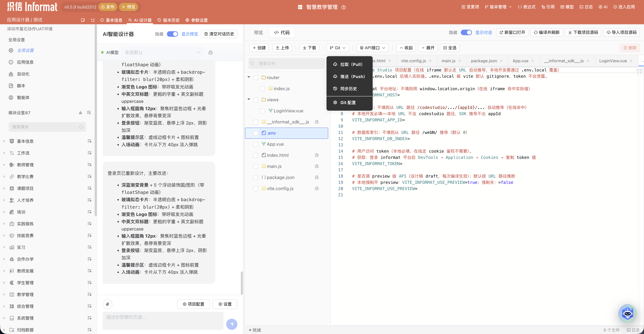Collapse the router folder

[249, 77]
